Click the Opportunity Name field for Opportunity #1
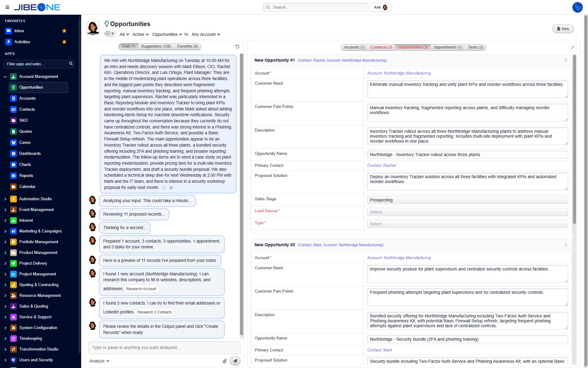This screenshot has height=368, width=588. (x=467, y=155)
